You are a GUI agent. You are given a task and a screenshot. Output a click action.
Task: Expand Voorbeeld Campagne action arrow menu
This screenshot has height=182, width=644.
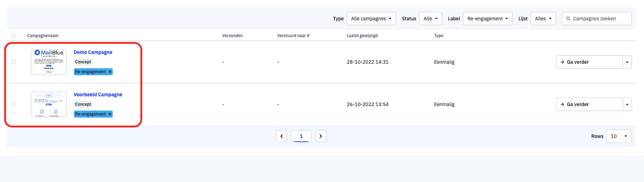[627, 104]
